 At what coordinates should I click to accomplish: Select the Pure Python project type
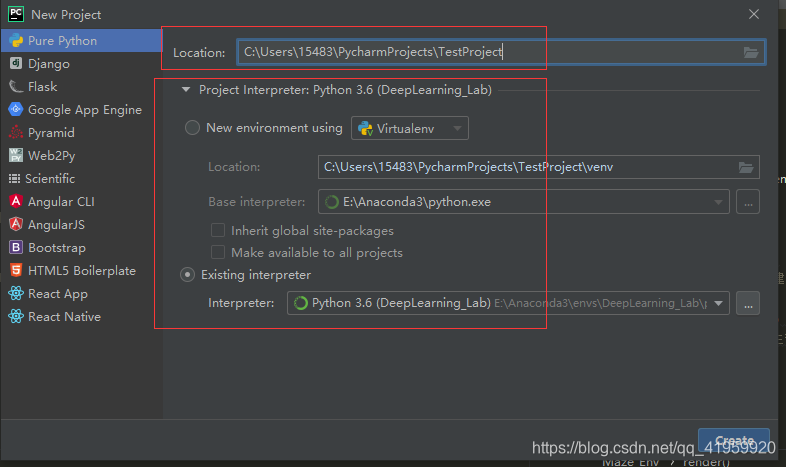point(82,41)
